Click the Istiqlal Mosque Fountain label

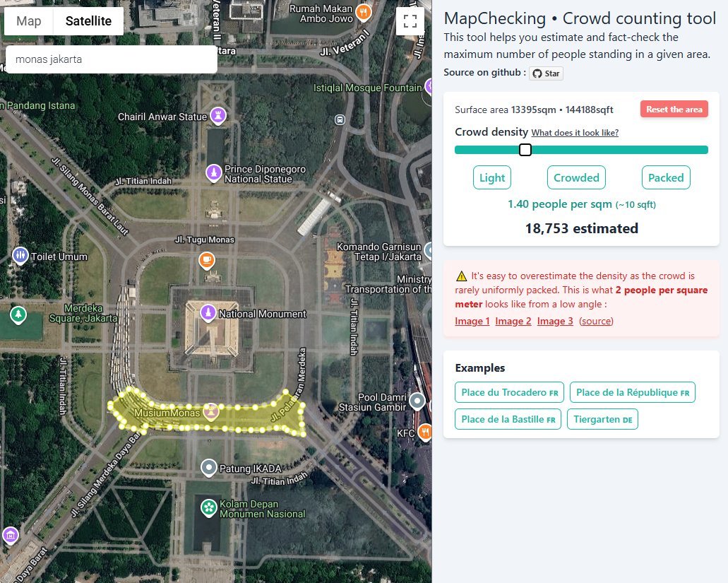tap(367, 88)
